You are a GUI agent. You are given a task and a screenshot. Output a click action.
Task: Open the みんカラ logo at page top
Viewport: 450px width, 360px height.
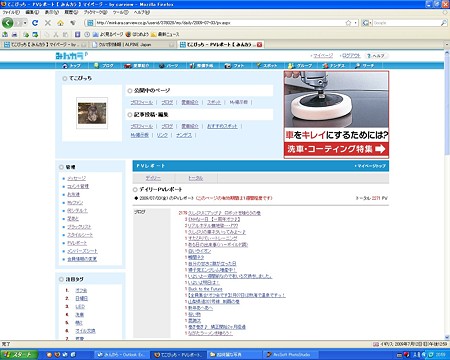click(72, 56)
